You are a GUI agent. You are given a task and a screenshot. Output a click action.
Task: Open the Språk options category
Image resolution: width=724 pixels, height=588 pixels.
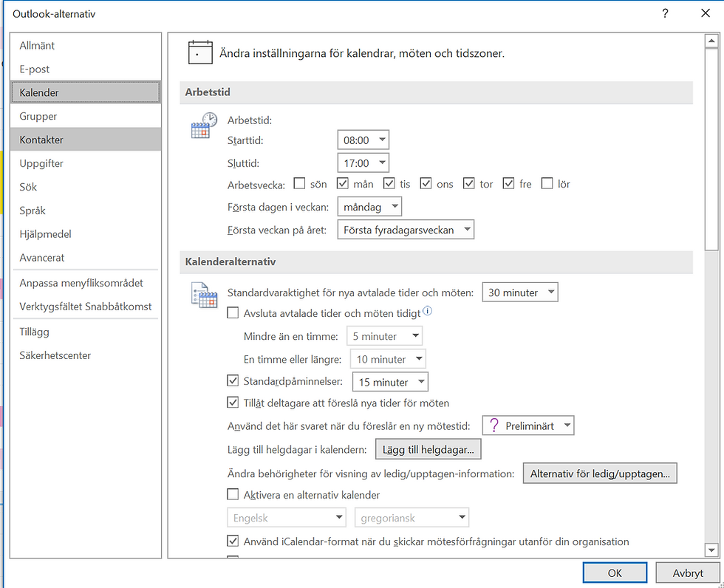click(86, 210)
